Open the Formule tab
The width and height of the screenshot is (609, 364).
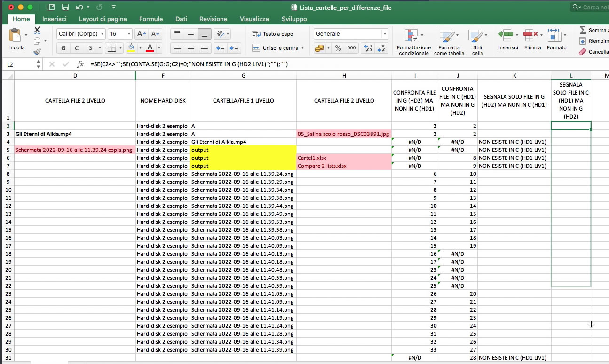(151, 19)
